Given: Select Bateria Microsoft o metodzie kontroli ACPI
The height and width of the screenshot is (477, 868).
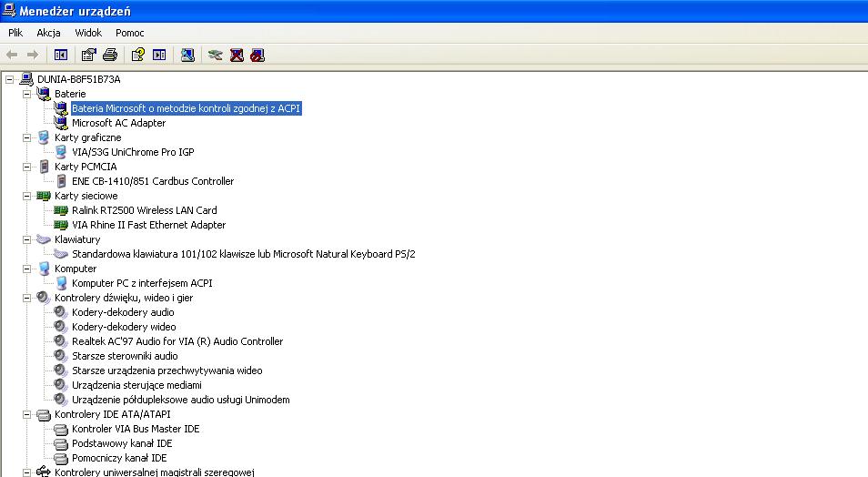Looking at the screenshot, I should [186, 108].
